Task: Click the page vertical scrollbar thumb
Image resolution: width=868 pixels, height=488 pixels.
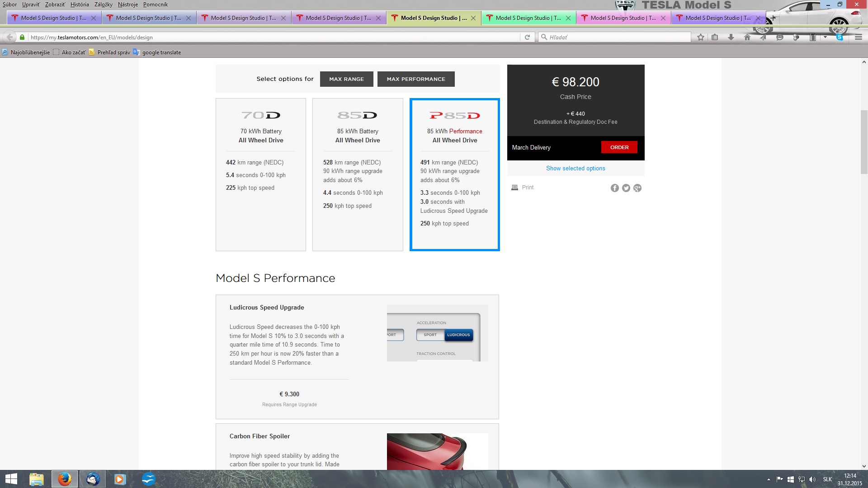Action: point(864,142)
